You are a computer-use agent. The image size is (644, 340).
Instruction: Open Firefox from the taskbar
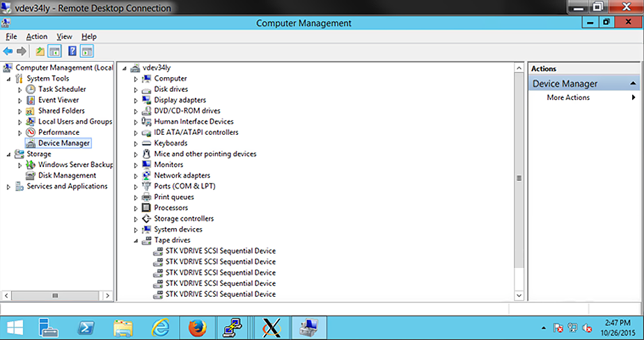(197, 327)
